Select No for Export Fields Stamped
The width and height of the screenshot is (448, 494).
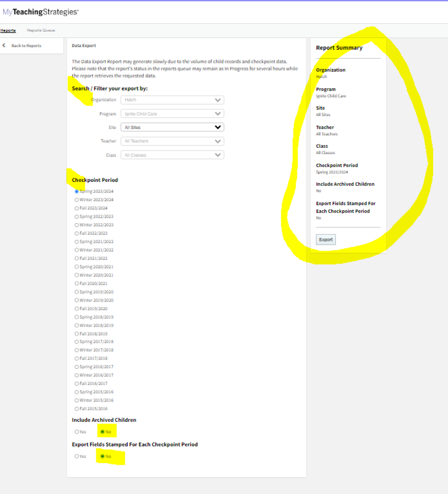click(x=102, y=457)
